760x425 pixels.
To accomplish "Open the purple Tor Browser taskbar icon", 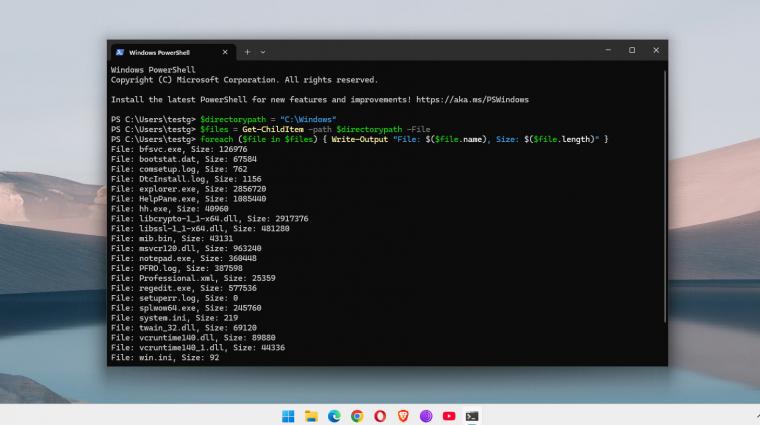I will click(x=426, y=416).
